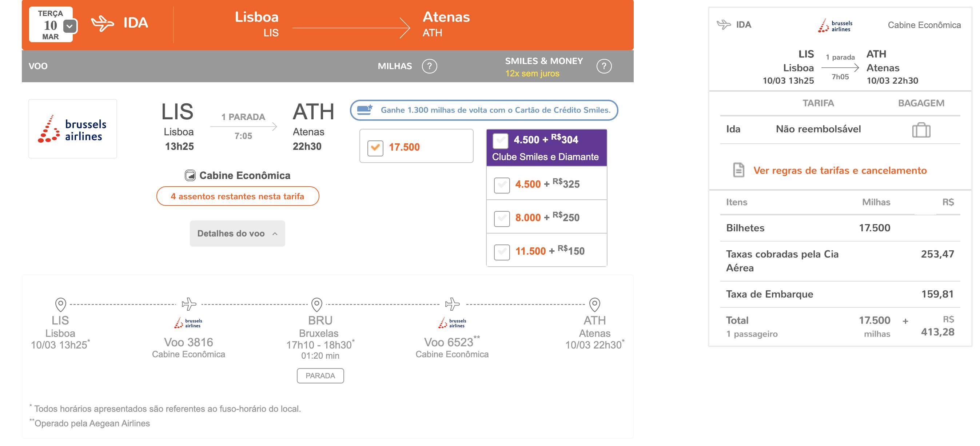
Task: Switch to the BAGAGEM tab
Action: pyautogui.click(x=921, y=103)
